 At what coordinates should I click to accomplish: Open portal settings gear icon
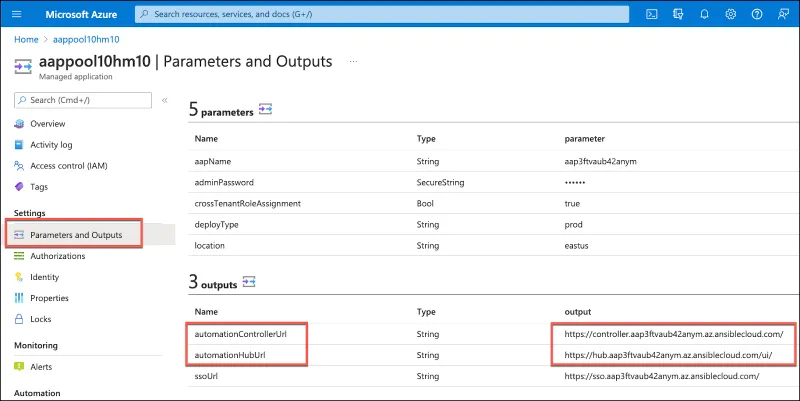tap(731, 14)
